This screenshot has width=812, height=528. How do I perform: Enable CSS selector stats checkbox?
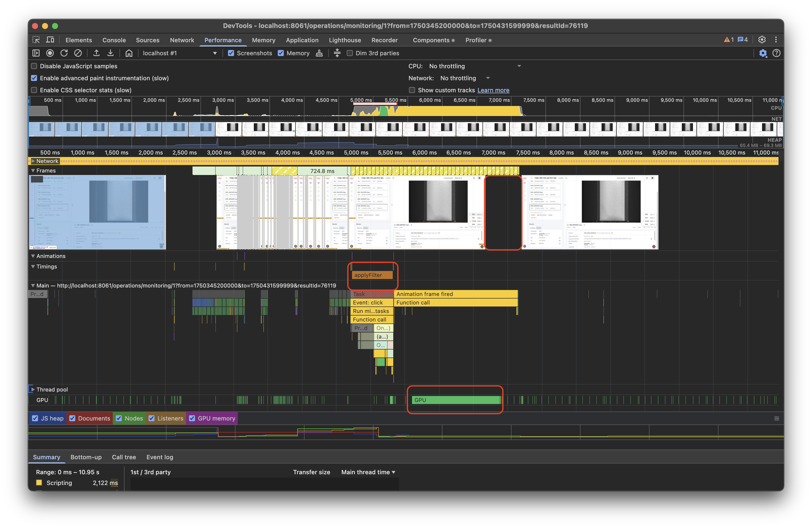pos(34,90)
